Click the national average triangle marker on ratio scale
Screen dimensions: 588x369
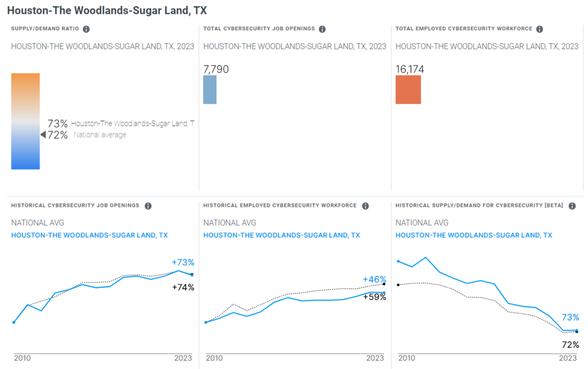pyautogui.click(x=42, y=134)
